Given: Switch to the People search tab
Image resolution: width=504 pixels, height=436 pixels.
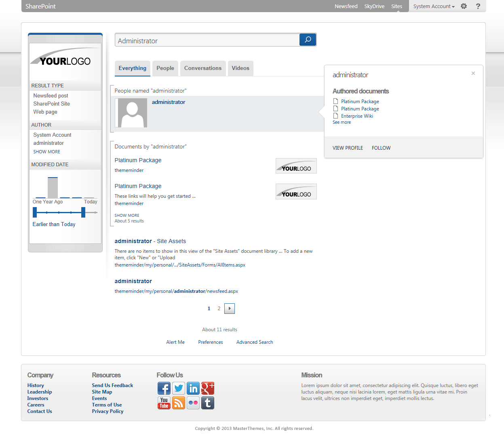Looking at the screenshot, I should click(165, 68).
